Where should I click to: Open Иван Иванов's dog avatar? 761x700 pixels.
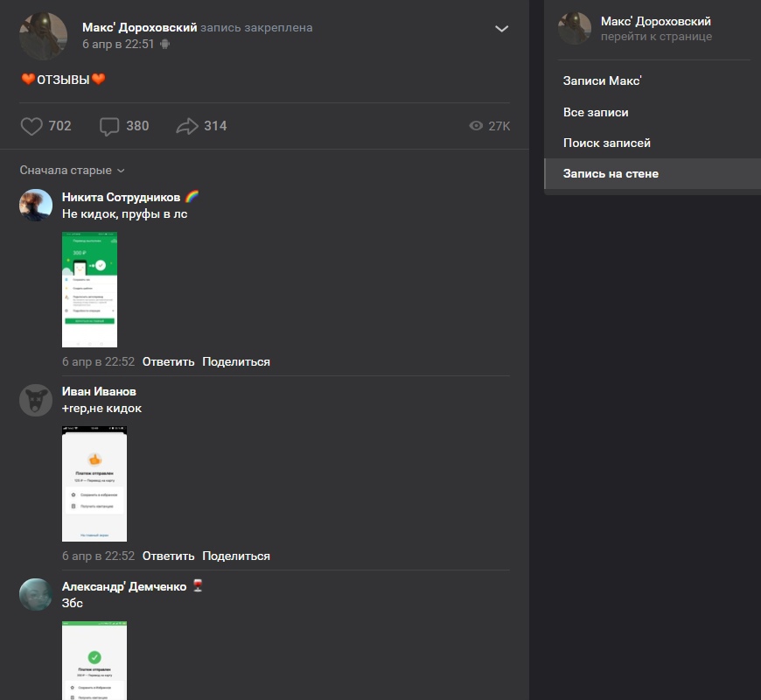36,400
